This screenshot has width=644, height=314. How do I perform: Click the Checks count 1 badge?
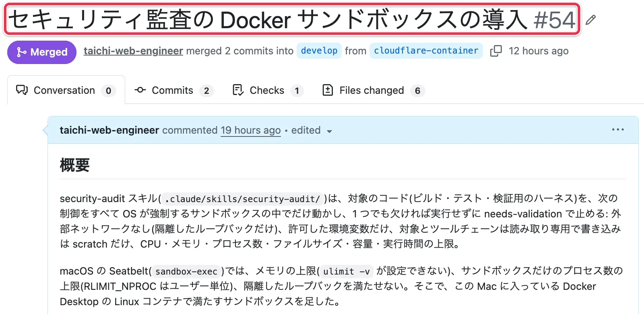pyautogui.click(x=297, y=91)
